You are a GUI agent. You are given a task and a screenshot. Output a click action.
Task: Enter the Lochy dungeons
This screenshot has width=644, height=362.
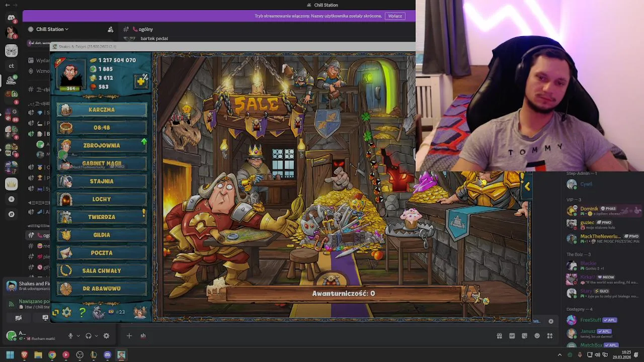[102, 199]
